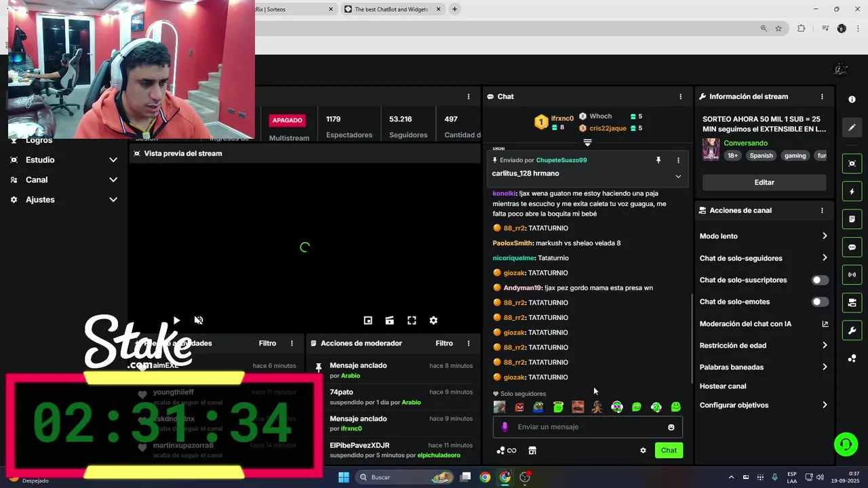Insert the praying hands emote
The image size is (868, 488).
[597, 407]
